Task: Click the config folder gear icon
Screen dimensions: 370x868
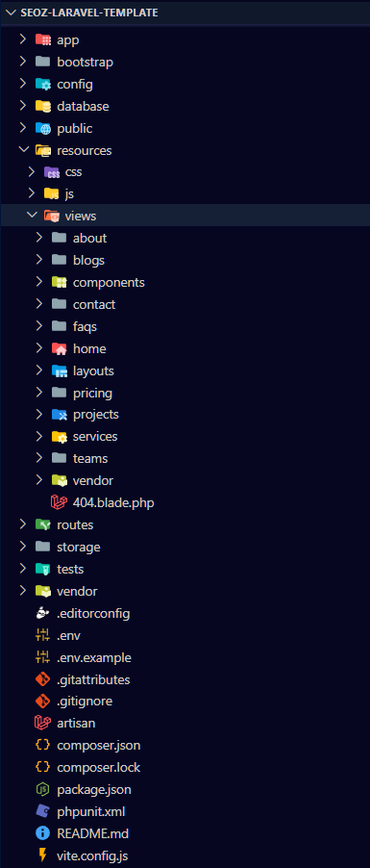Action: 43,84
